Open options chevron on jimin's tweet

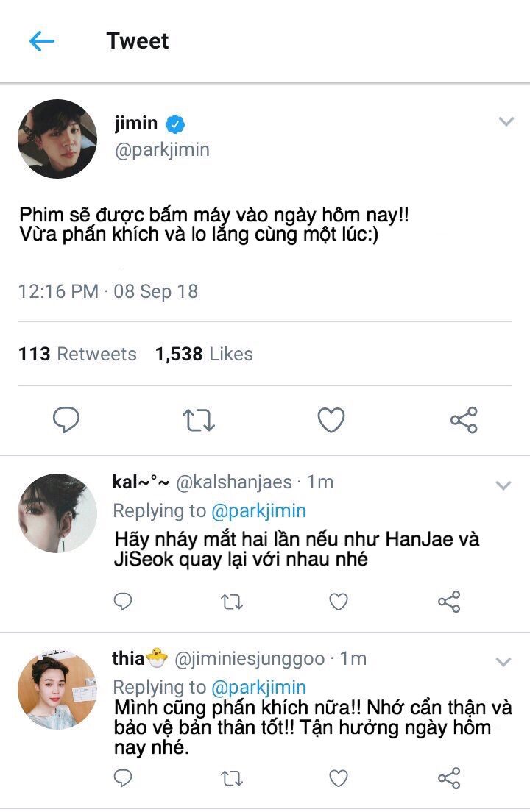click(x=506, y=122)
